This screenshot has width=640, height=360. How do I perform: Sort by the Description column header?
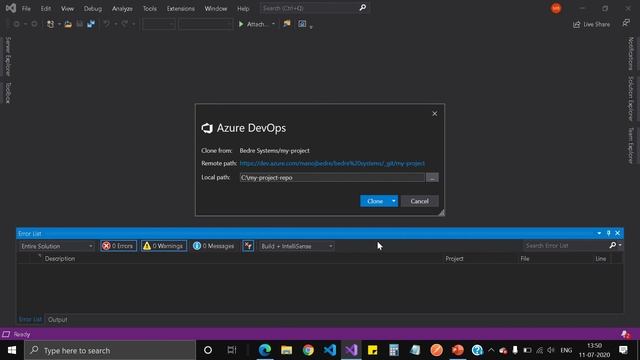coord(60,258)
